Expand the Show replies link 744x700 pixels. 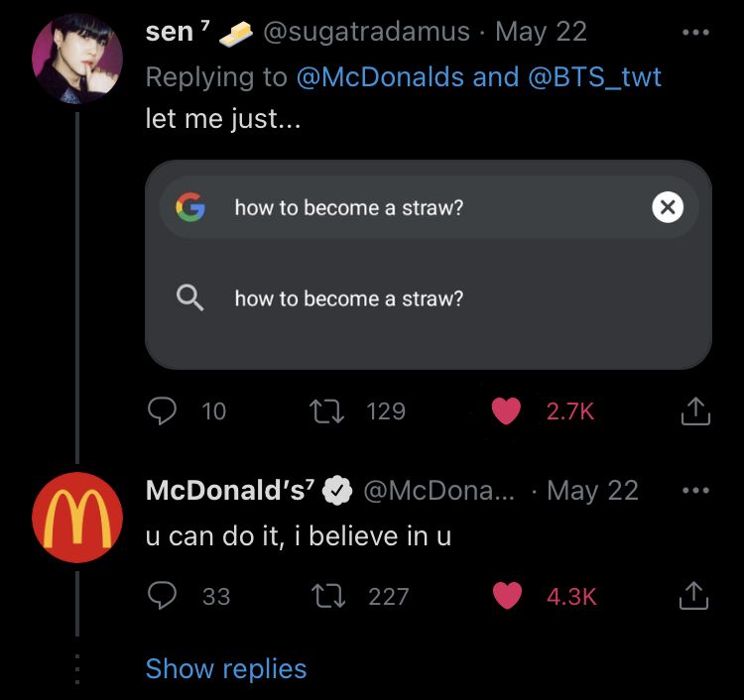coord(226,668)
